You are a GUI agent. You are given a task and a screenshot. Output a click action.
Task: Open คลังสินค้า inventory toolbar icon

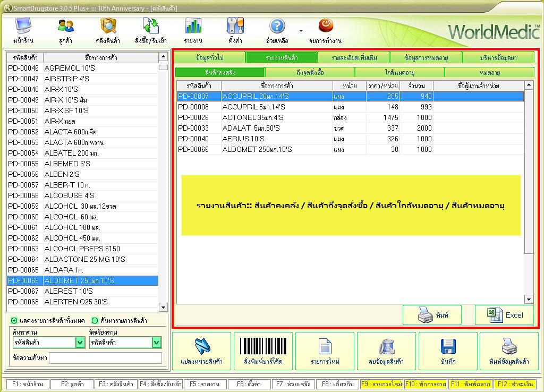108,27
